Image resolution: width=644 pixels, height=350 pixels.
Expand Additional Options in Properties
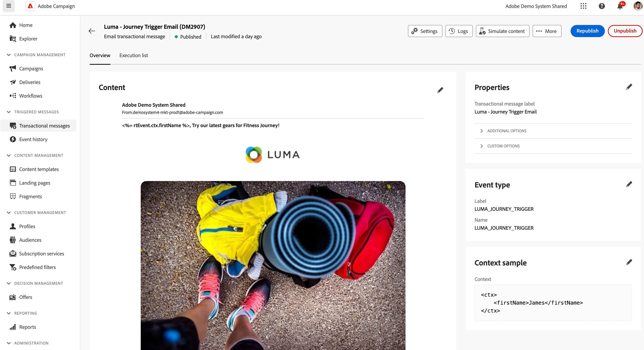[x=553, y=131]
